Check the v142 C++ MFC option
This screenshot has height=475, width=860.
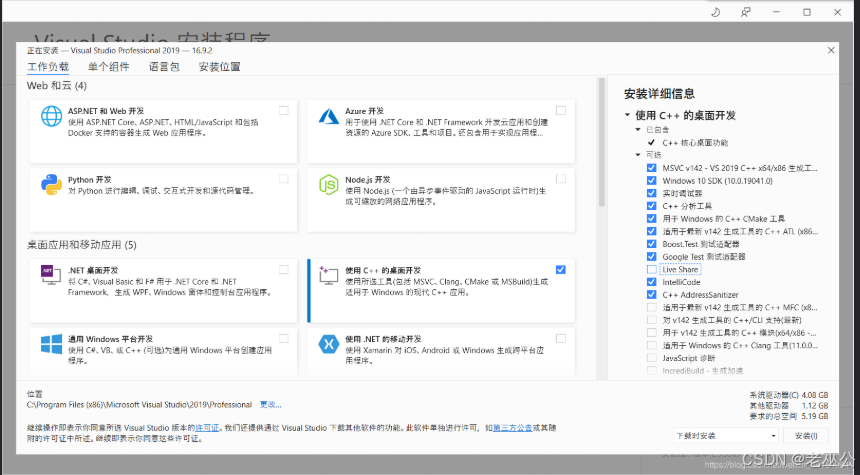coord(652,307)
